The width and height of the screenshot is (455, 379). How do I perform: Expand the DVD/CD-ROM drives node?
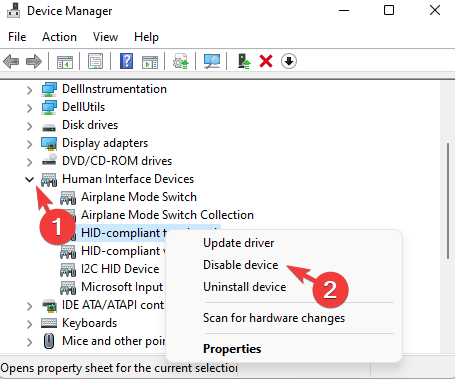[30, 162]
